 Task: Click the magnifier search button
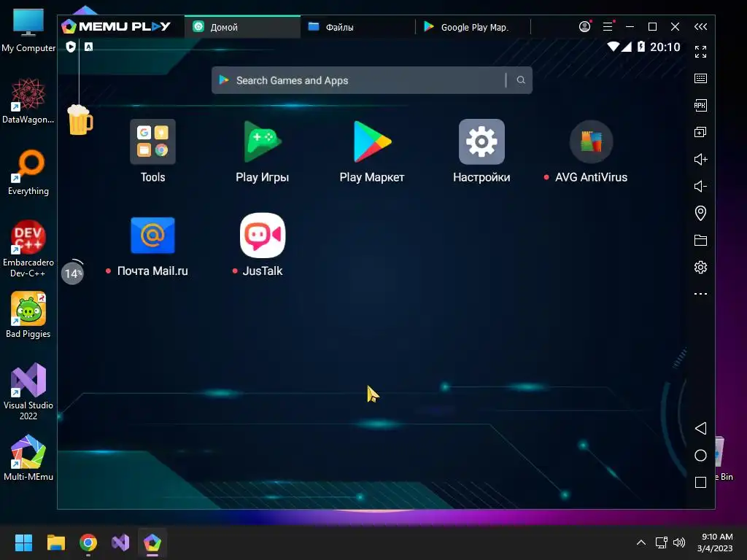(521, 80)
